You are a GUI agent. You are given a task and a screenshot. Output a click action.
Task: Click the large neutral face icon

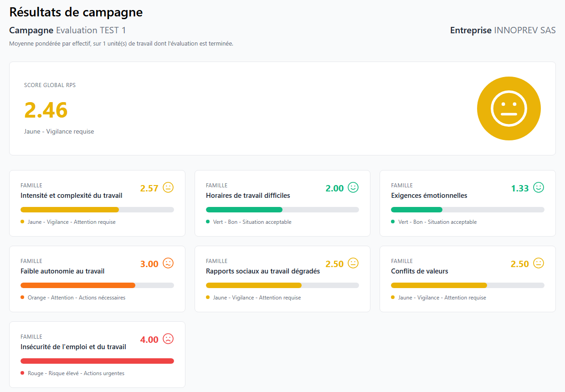click(x=509, y=108)
